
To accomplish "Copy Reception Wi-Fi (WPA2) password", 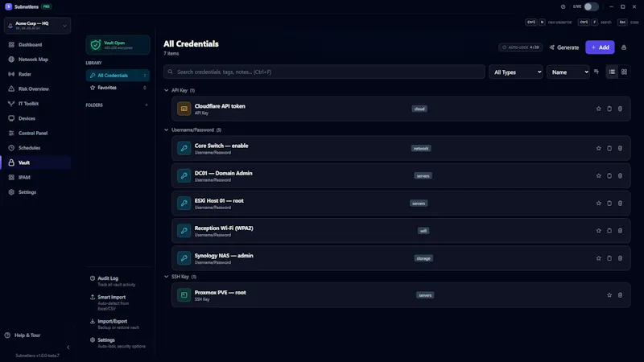I will [609, 231].
